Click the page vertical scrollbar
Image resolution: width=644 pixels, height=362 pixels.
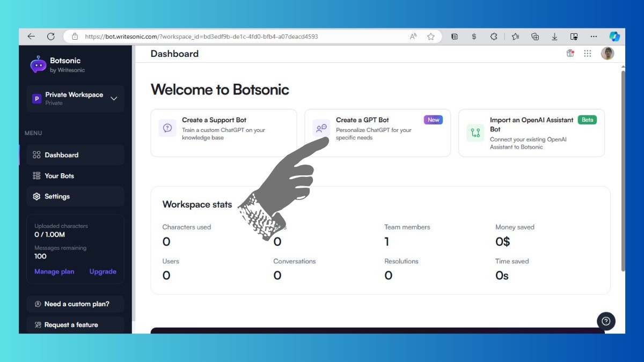pos(623,171)
